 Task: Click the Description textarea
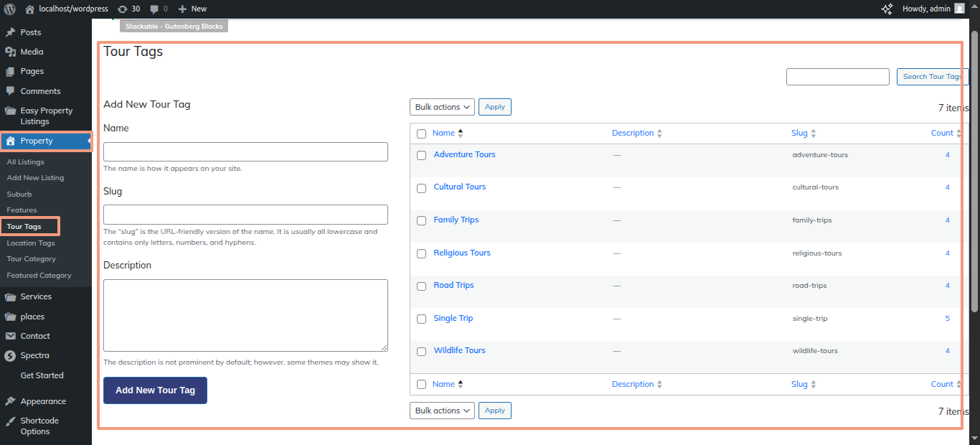click(245, 315)
